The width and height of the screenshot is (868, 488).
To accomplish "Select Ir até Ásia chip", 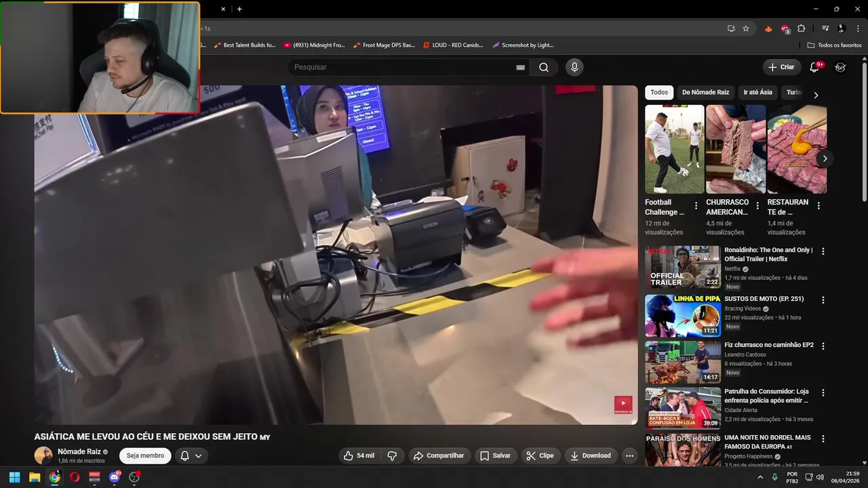I will pos(757,92).
